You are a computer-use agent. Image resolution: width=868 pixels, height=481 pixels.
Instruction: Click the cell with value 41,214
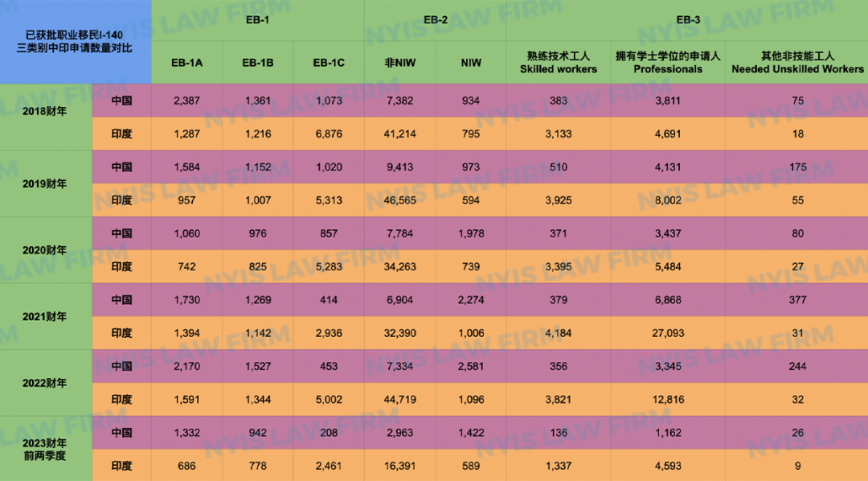coord(399,134)
